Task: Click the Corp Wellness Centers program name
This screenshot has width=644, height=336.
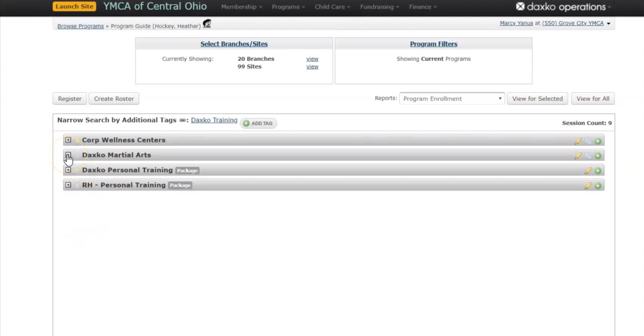Action: click(124, 140)
